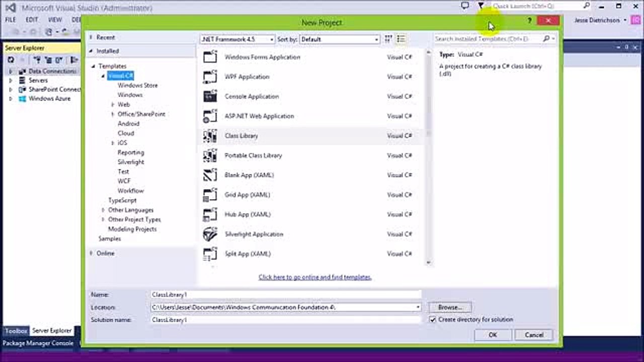Select the Samples tree node
644x362 pixels.
click(x=110, y=238)
